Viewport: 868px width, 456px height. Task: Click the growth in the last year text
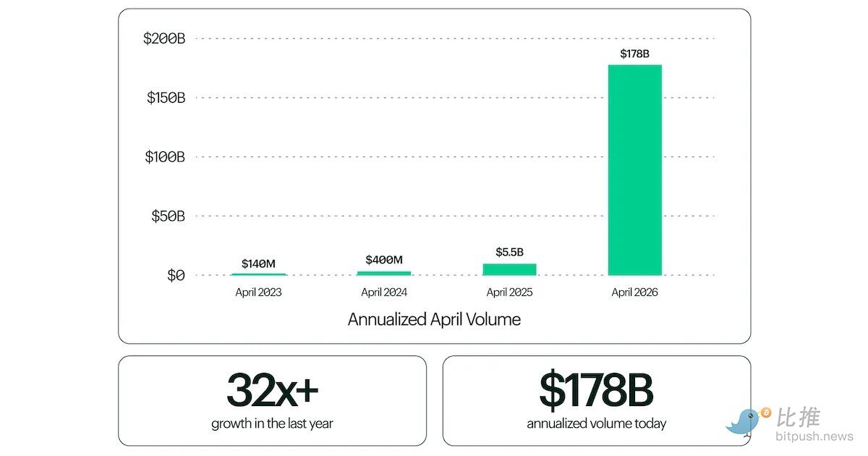click(x=272, y=423)
